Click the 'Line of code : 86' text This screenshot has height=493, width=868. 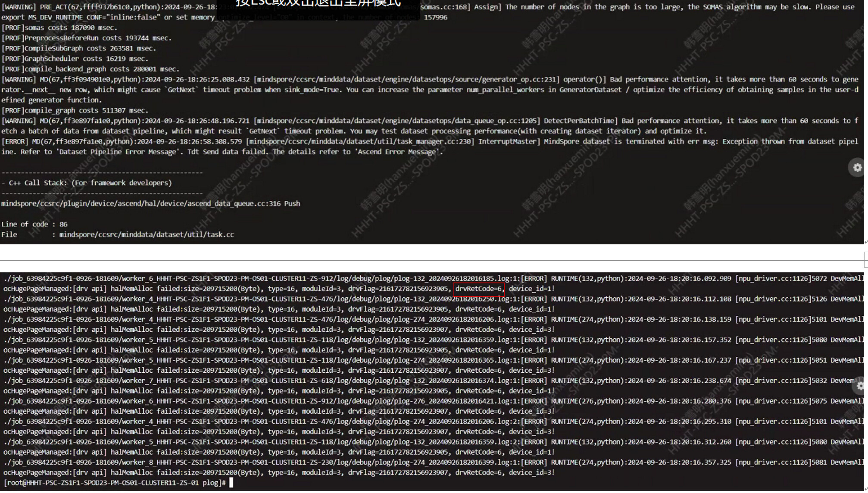[34, 224]
